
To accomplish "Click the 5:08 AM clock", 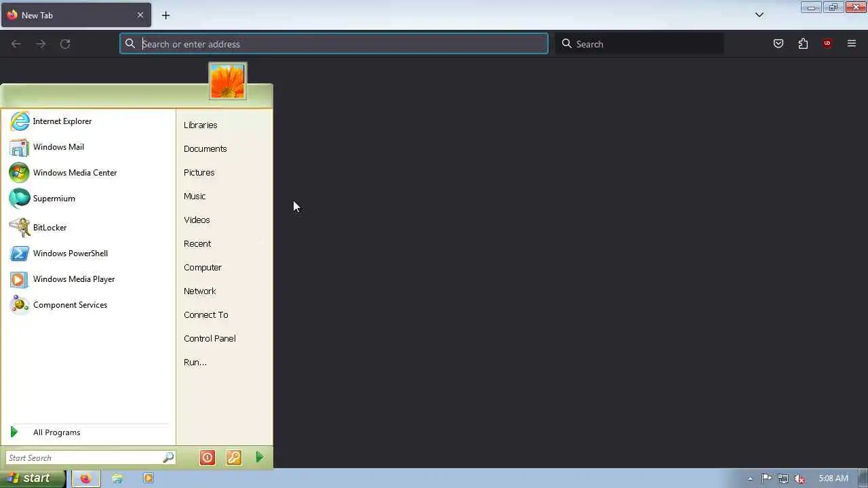I will click(x=833, y=479).
